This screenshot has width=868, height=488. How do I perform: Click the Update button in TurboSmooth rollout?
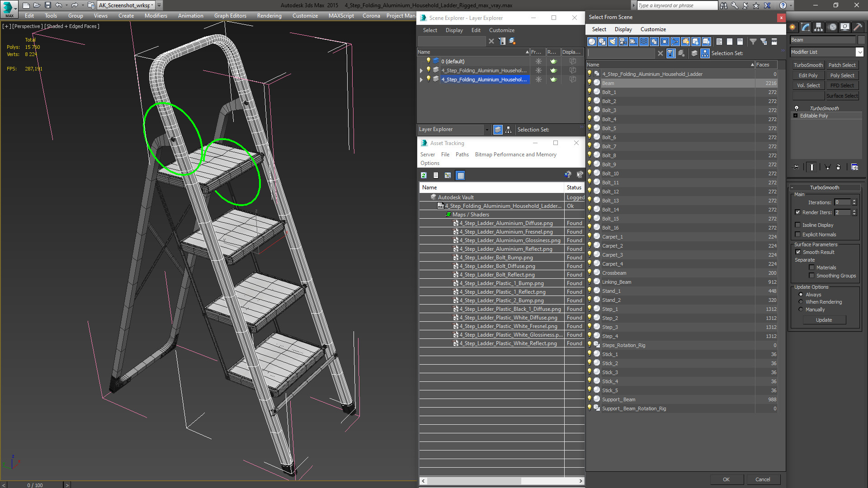(824, 320)
